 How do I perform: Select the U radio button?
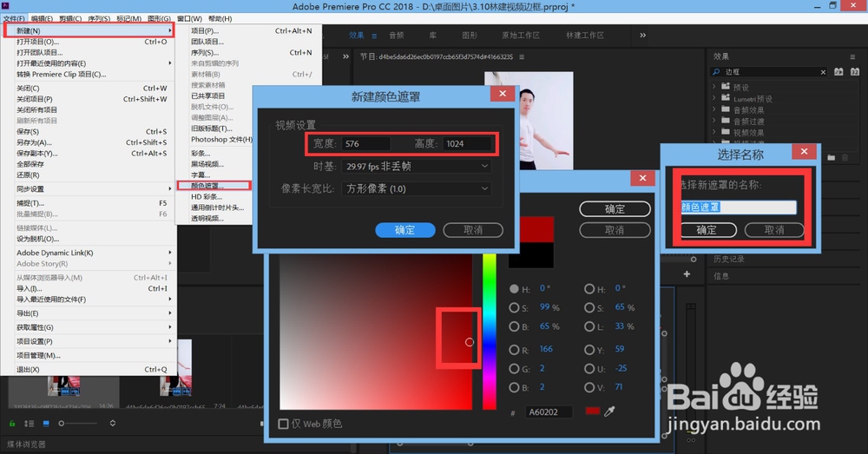tap(589, 369)
